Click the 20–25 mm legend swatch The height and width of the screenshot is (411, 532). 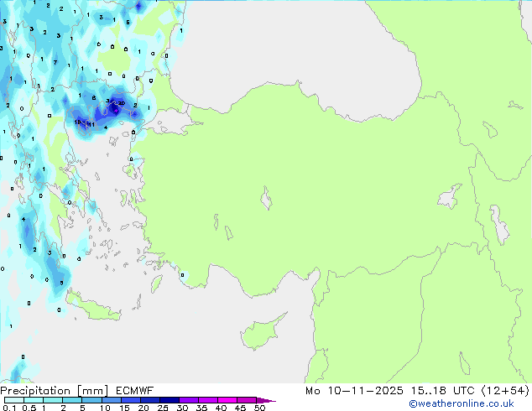click(149, 400)
